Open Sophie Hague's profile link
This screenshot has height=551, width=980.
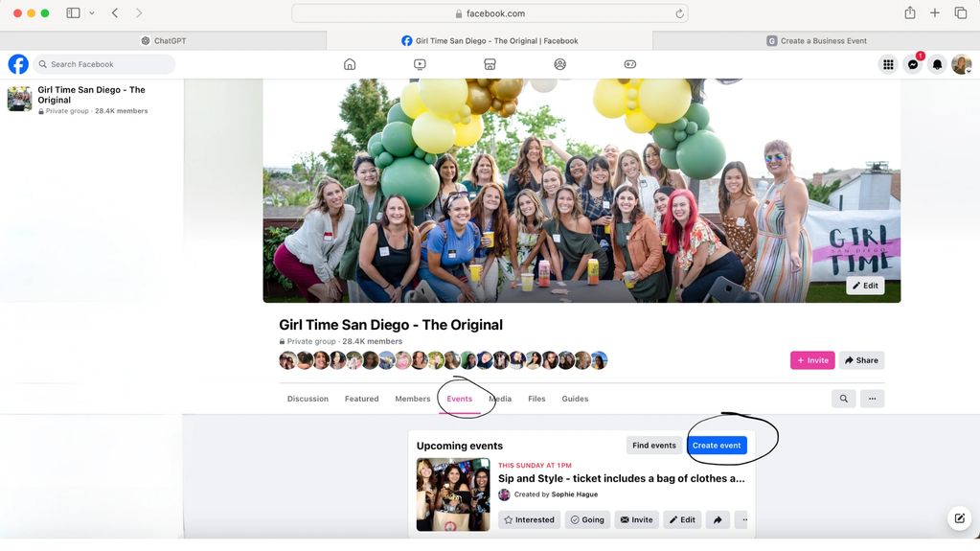click(x=575, y=494)
